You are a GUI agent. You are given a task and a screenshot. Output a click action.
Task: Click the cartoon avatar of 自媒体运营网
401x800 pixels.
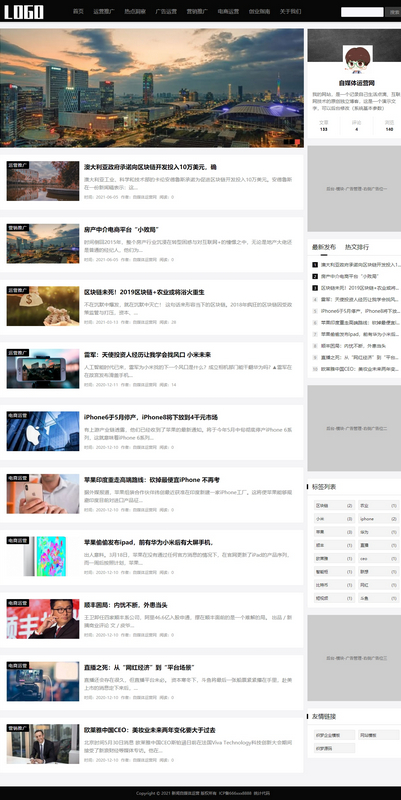pos(358,60)
